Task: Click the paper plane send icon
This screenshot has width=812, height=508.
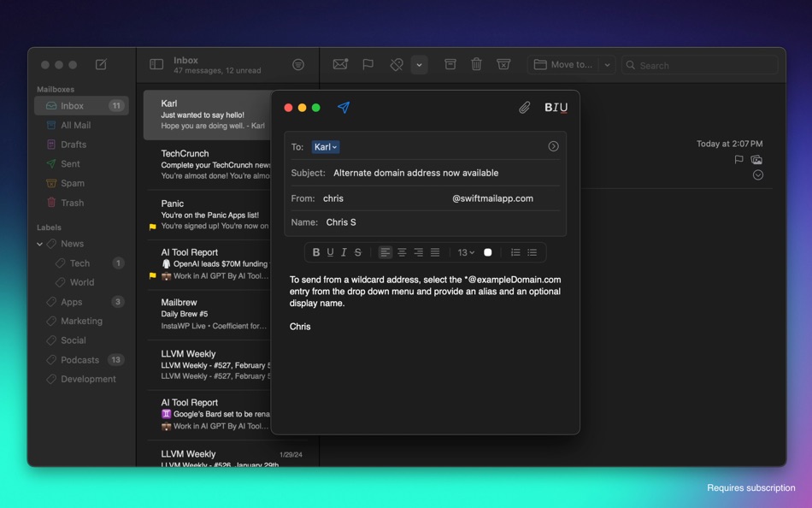Action: [344, 108]
